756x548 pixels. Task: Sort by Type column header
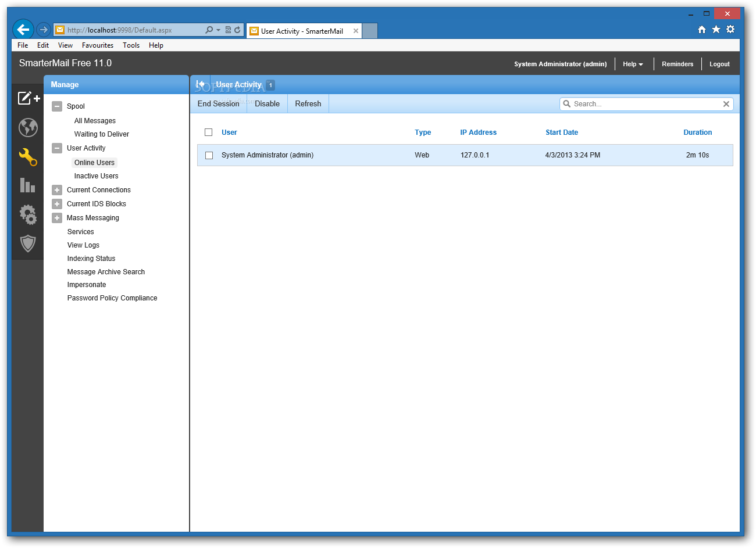pos(423,132)
